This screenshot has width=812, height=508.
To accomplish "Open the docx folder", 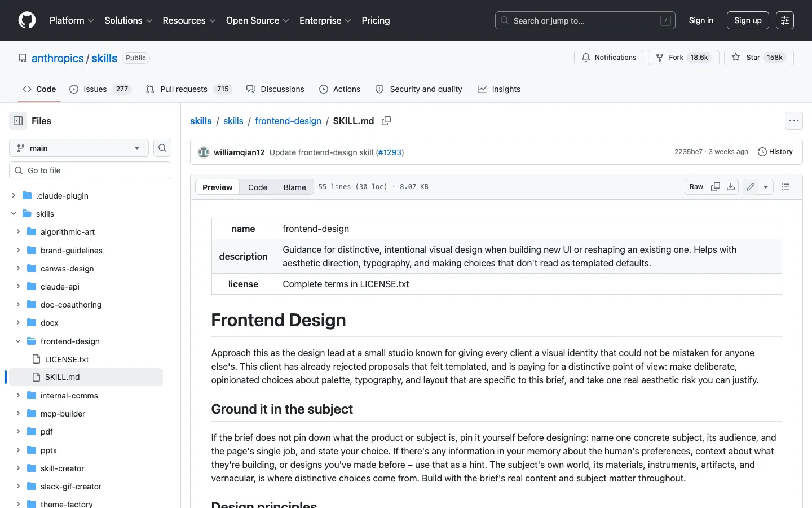I will (x=50, y=323).
